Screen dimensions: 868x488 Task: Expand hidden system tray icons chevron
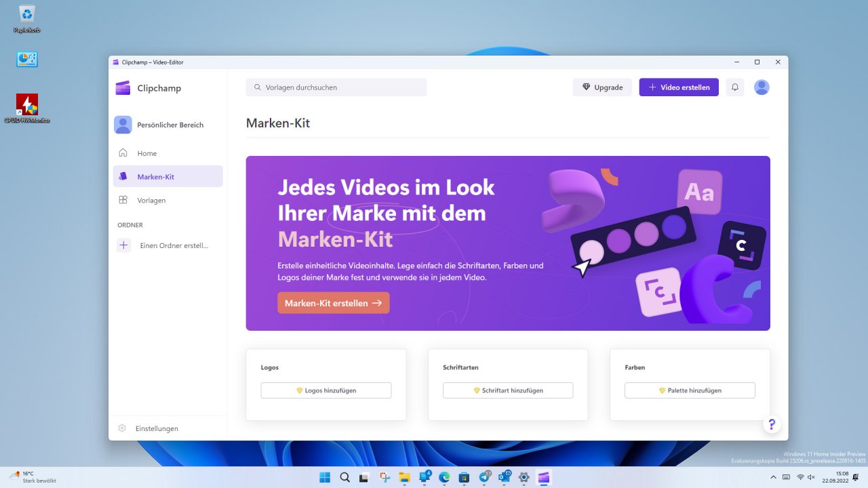tap(773, 477)
